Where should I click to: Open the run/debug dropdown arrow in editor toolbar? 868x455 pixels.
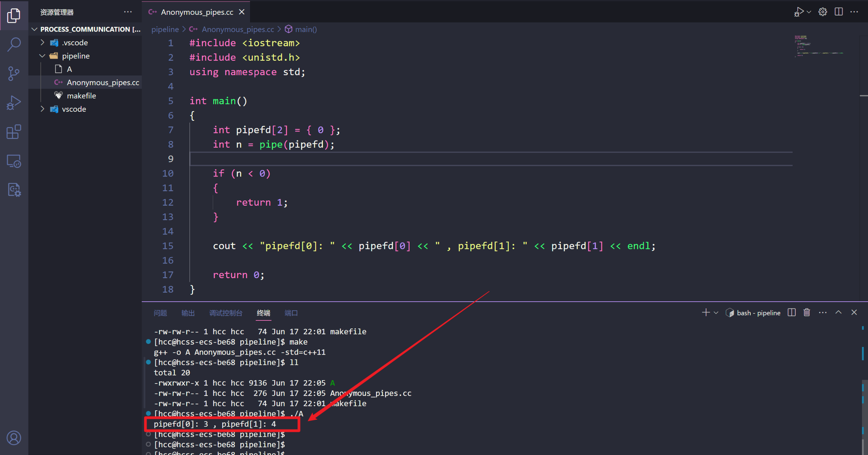point(809,12)
